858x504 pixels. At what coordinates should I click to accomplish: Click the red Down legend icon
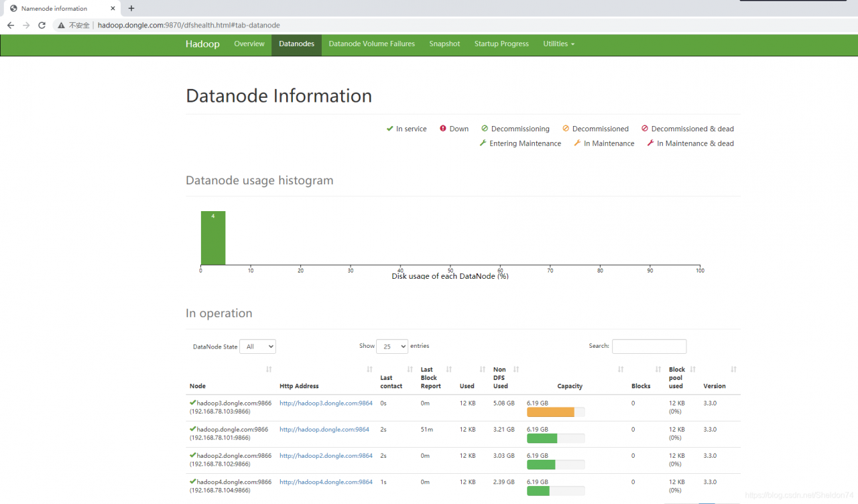click(x=443, y=129)
